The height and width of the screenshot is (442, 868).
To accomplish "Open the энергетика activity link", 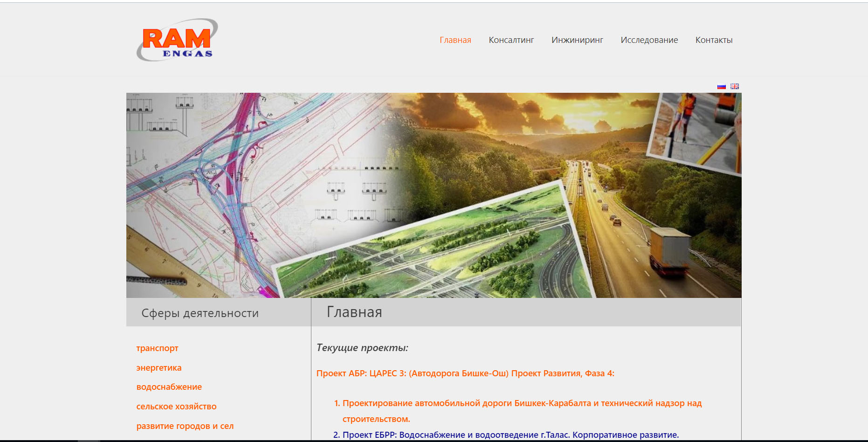I will pos(158,368).
